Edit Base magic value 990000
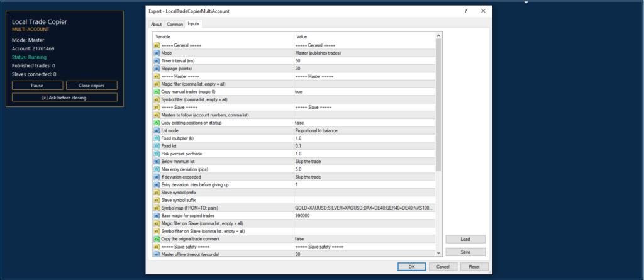The height and width of the screenshot is (280, 644). 364,215
